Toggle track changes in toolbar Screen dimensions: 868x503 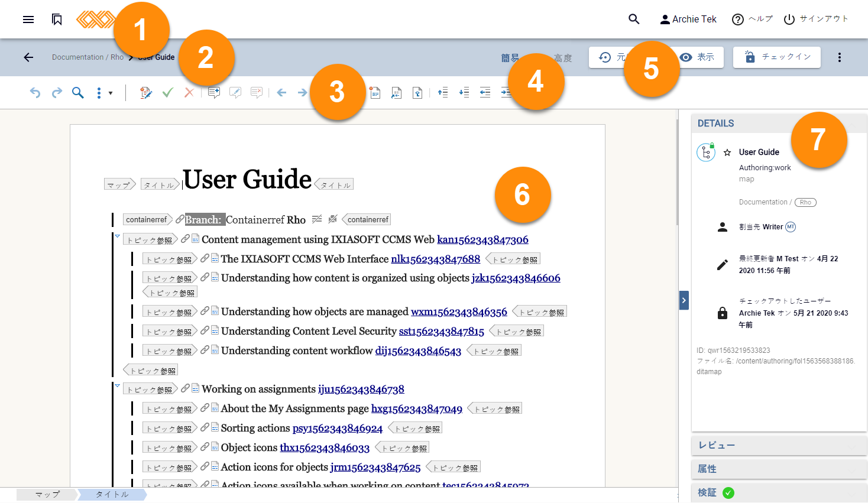[x=145, y=93]
